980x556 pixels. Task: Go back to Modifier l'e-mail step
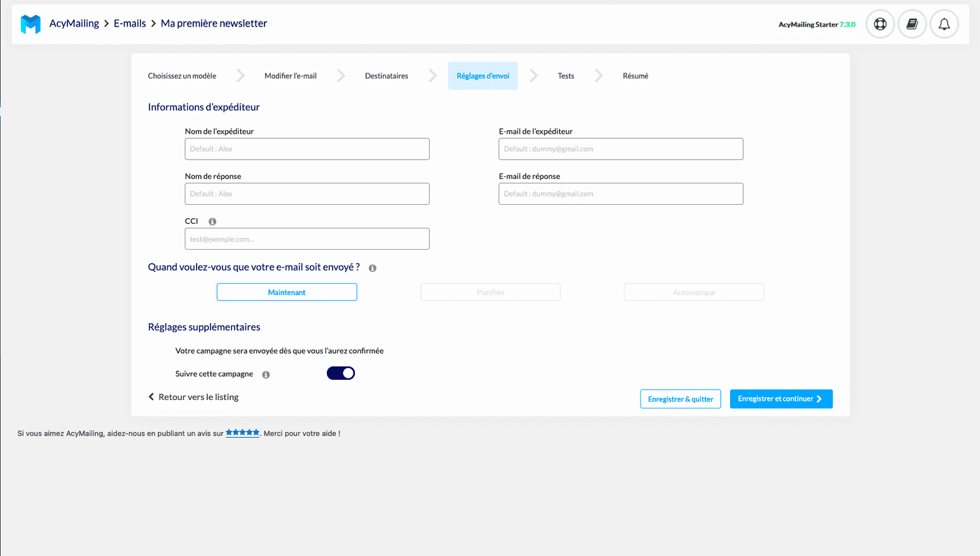pyautogui.click(x=290, y=75)
